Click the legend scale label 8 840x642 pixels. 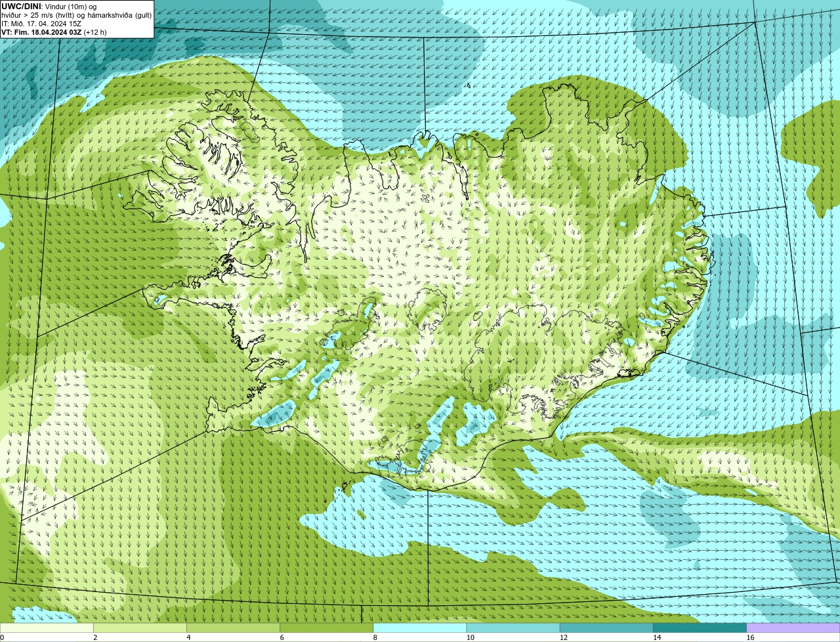point(375,637)
